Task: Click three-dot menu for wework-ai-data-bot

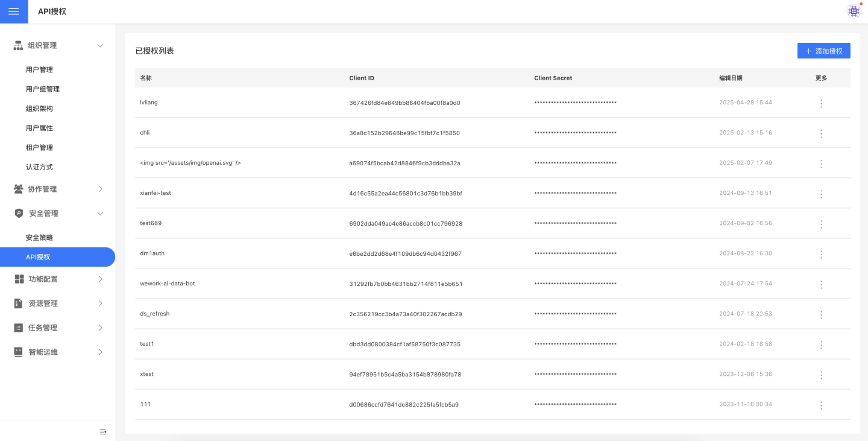Action: (821, 284)
